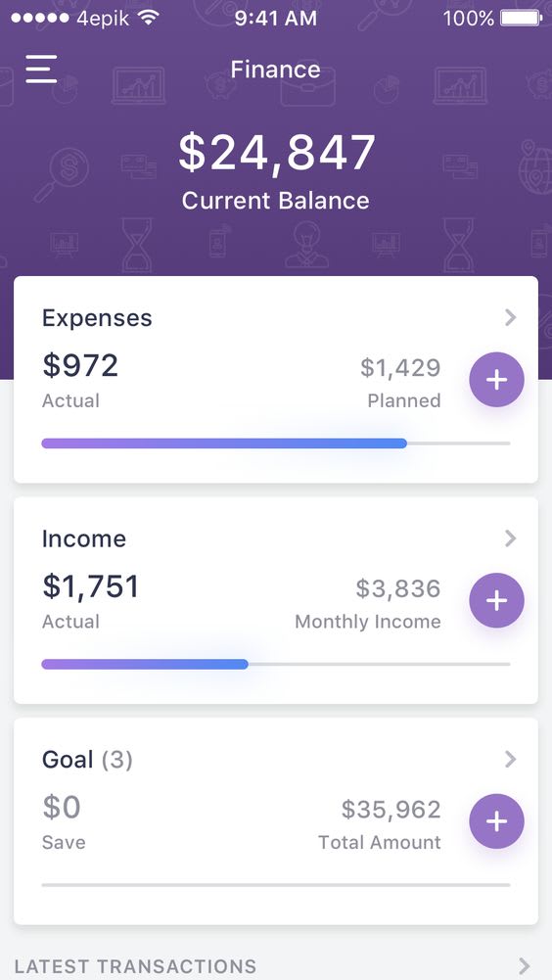The width and height of the screenshot is (552, 980).
Task: Tap the plus button in Income card
Action: pyautogui.click(x=496, y=600)
